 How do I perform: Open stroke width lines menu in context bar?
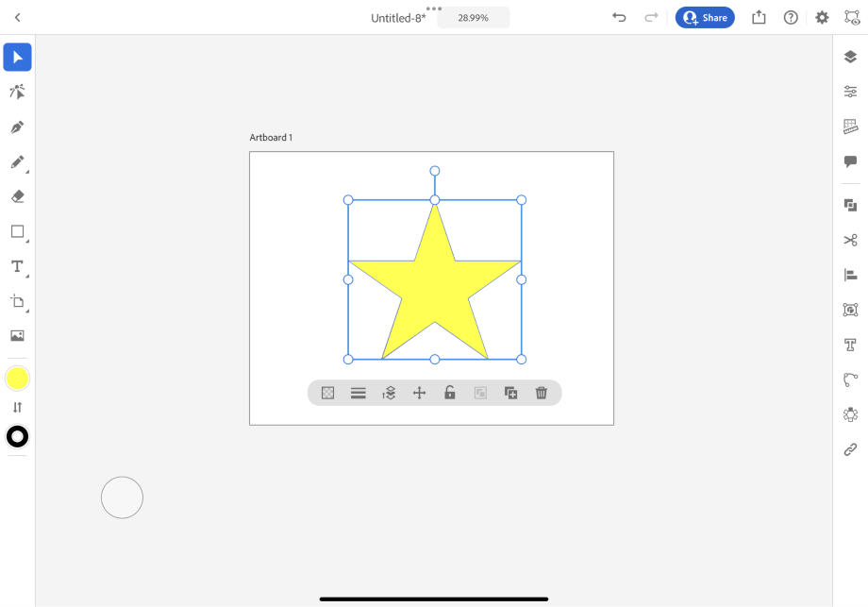click(359, 393)
